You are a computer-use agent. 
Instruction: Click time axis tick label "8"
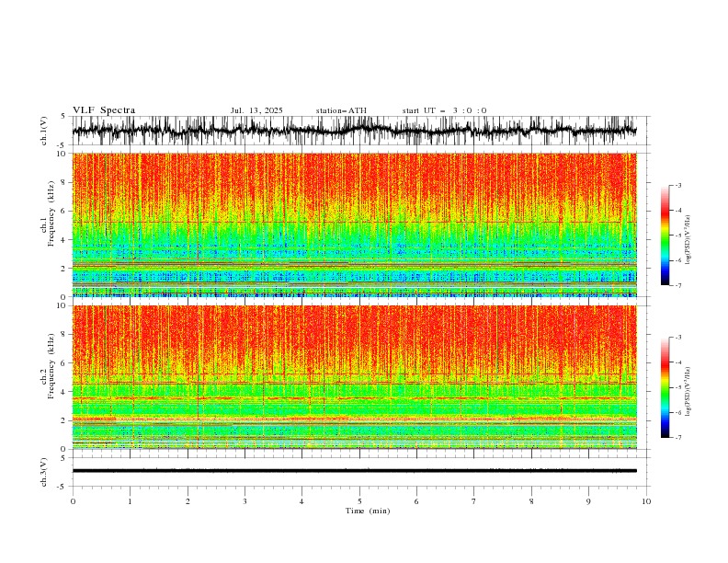click(531, 501)
